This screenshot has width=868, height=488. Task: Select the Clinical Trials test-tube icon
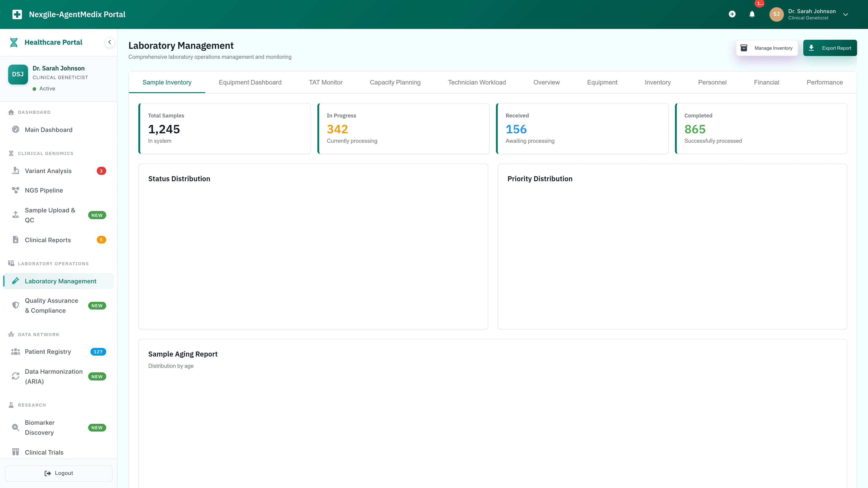(x=16, y=452)
